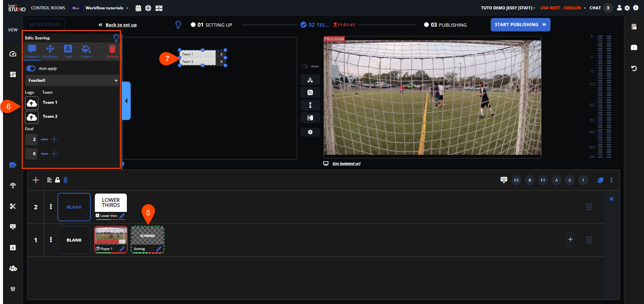The height and width of the screenshot is (304, 644).
Task: Click the transition settings gear
Action: (x=310, y=132)
